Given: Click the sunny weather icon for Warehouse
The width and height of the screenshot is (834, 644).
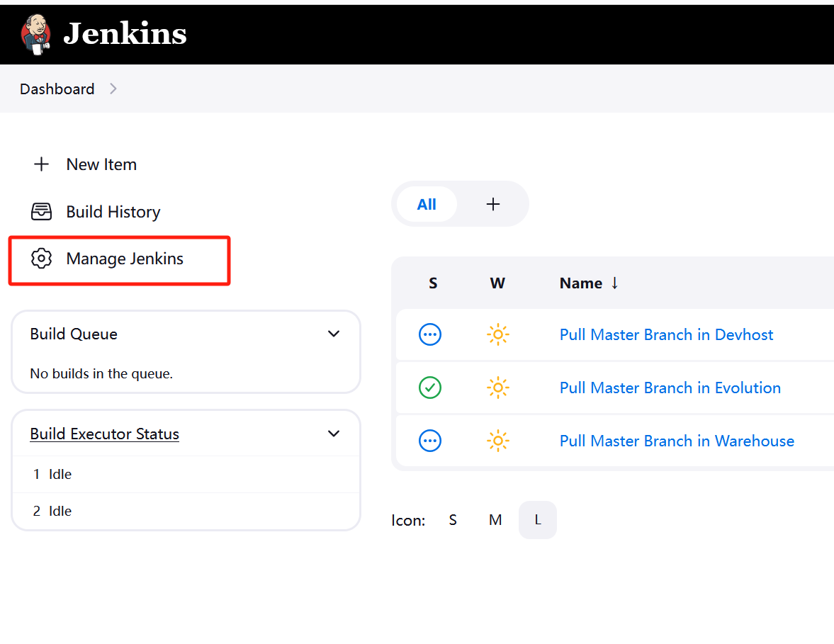Looking at the screenshot, I should [x=498, y=441].
